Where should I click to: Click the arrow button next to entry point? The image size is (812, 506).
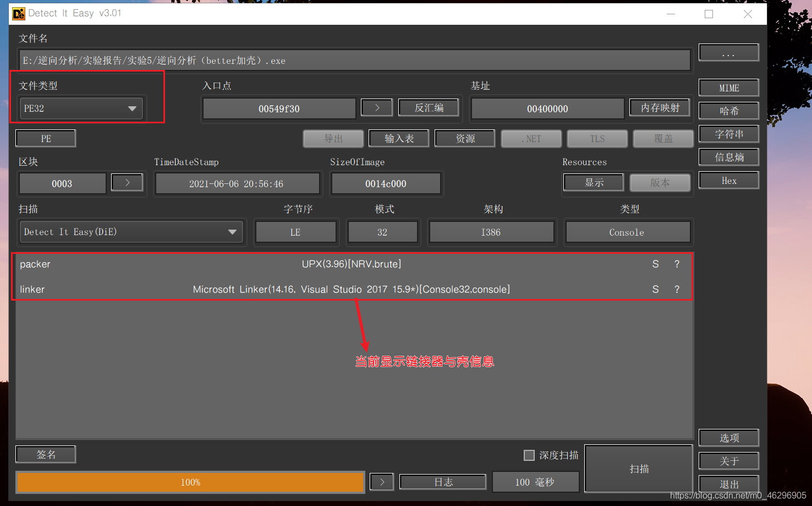tap(377, 107)
